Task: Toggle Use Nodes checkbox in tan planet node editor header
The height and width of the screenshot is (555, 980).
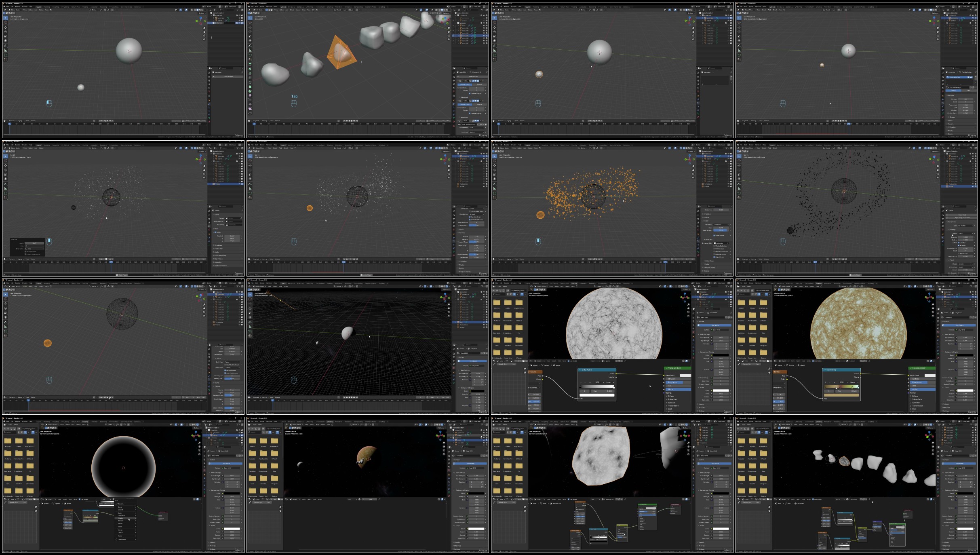Action: click(814, 361)
